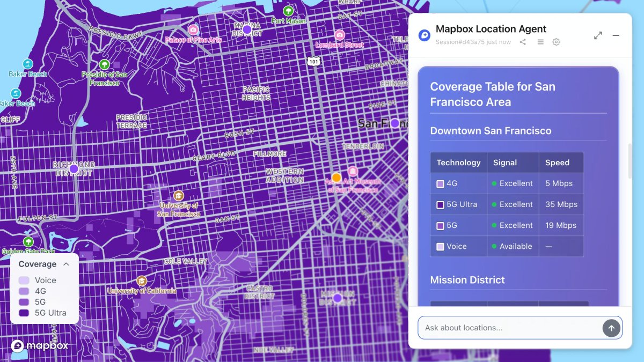Image resolution: width=644 pixels, height=362 pixels.
Task: Expand the agent panel to fullscreen
Action: (598, 35)
